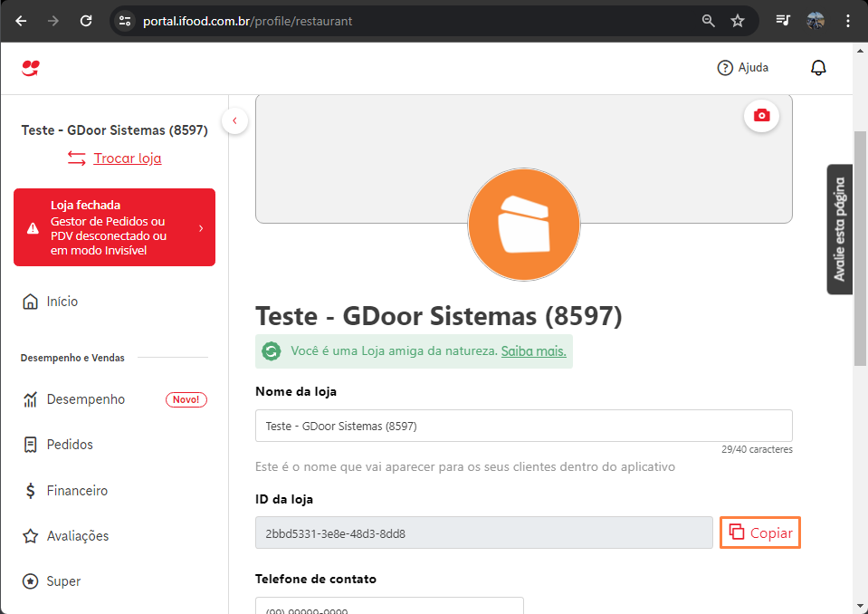Click the swap arrows icon beside Trocar loja
This screenshot has width=868, height=614.
pyautogui.click(x=76, y=158)
